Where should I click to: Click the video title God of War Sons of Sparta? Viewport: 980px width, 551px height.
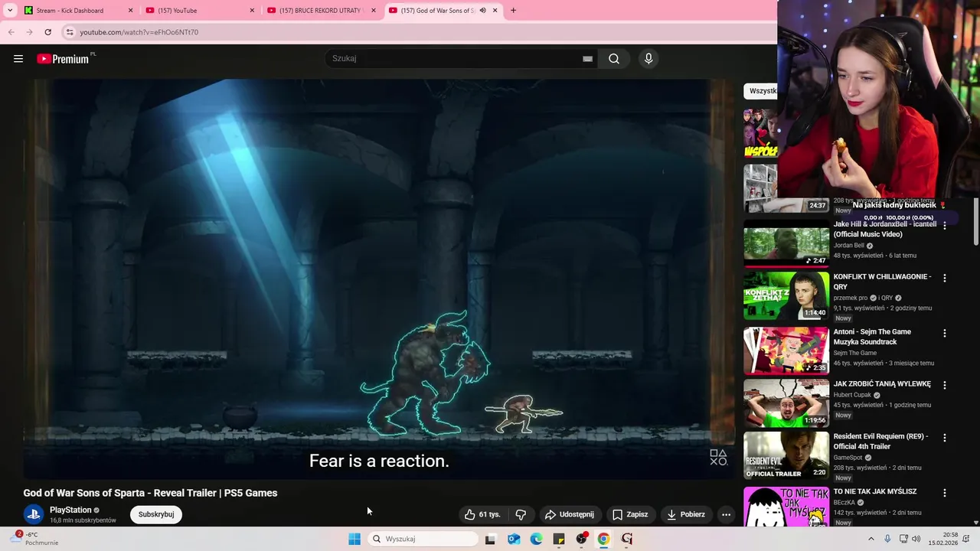[150, 493]
